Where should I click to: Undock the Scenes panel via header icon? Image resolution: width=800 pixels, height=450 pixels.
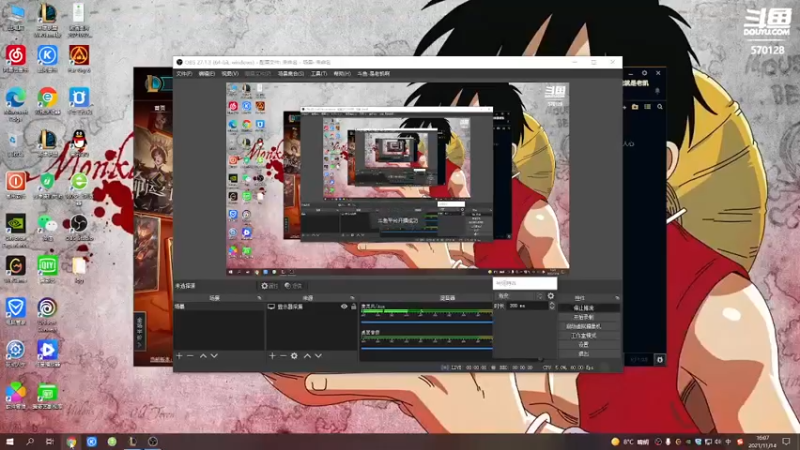tap(259, 298)
